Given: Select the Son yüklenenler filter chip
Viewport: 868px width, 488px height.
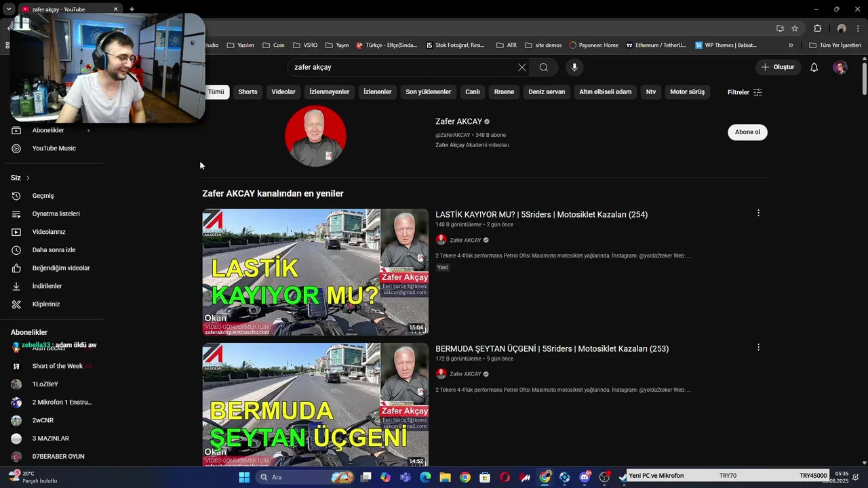Looking at the screenshot, I should coord(428,92).
